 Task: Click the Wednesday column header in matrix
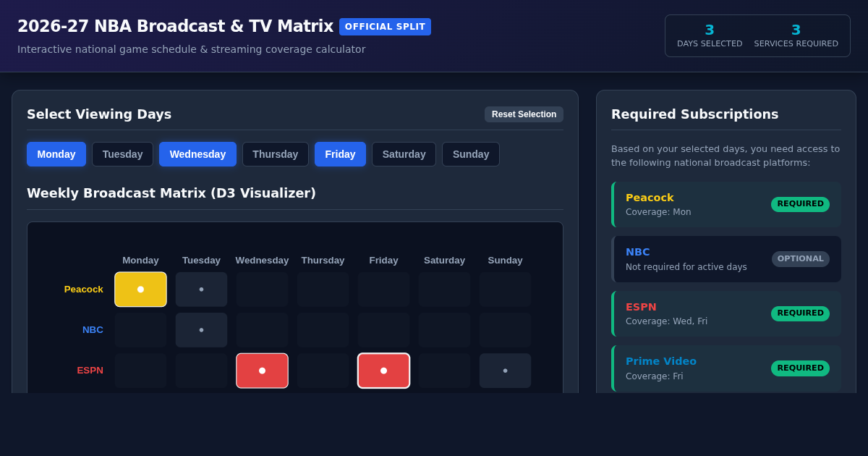click(262, 261)
